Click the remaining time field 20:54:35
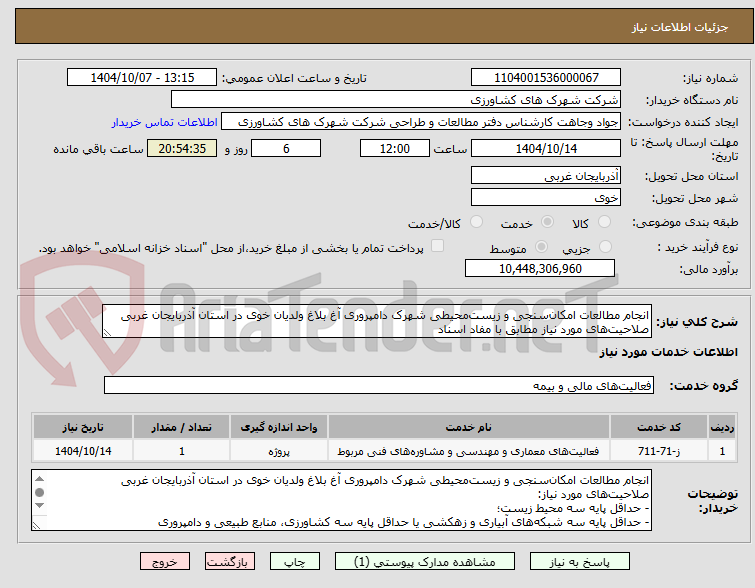Viewport: 755px width, 588px height. click(182, 148)
